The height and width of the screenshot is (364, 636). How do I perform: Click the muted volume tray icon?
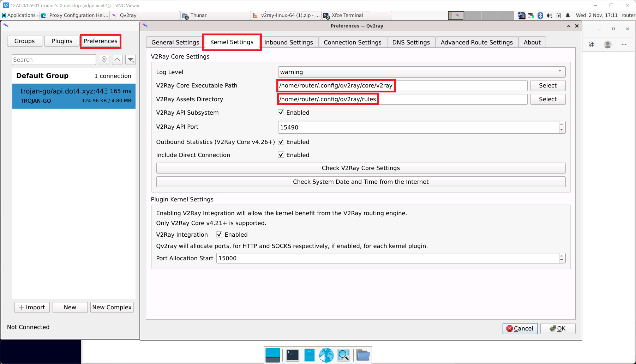click(550, 16)
